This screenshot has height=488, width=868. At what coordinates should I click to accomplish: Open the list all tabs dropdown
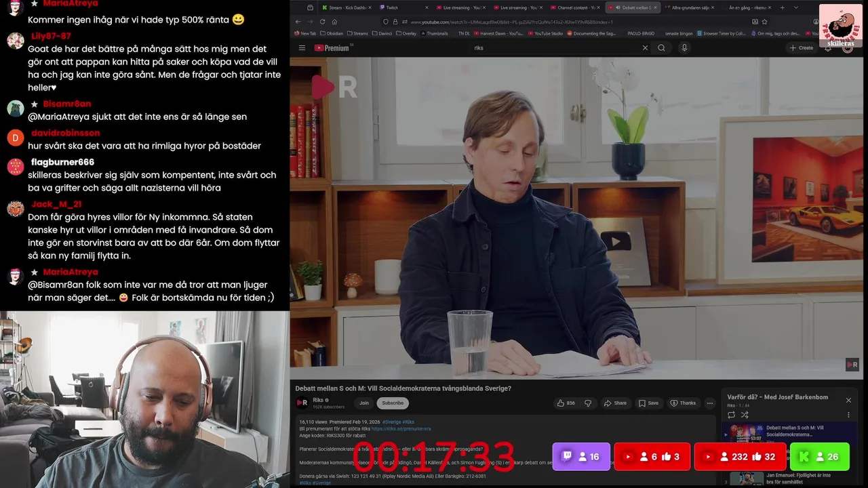796,7
